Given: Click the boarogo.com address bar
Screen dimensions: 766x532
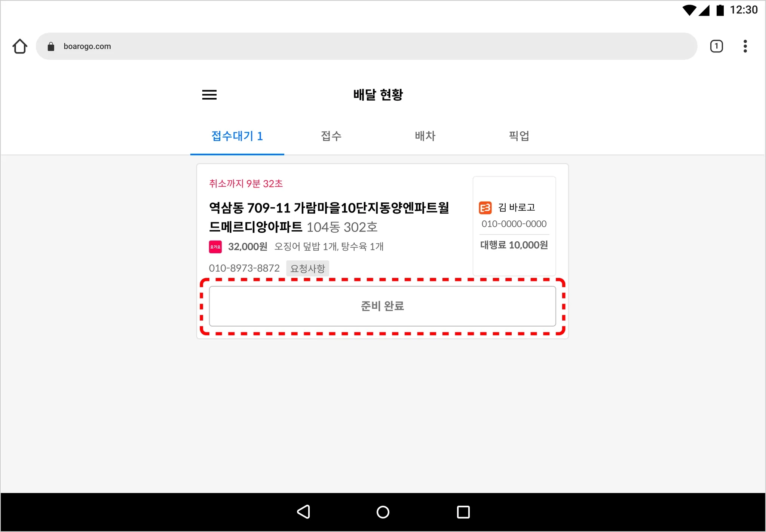Looking at the screenshot, I should [367, 46].
